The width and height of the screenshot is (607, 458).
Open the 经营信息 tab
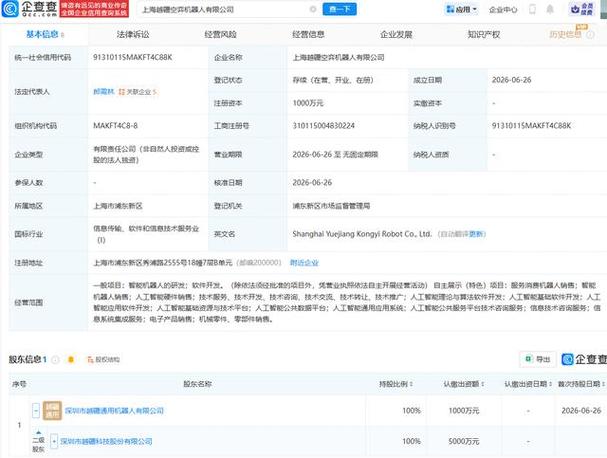click(x=308, y=34)
